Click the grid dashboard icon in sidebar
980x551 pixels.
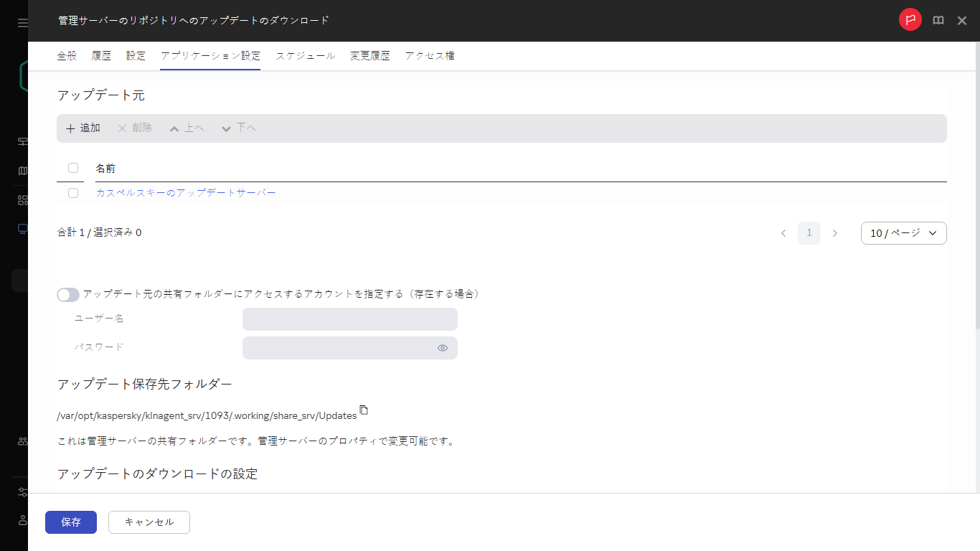pyautogui.click(x=22, y=199)
